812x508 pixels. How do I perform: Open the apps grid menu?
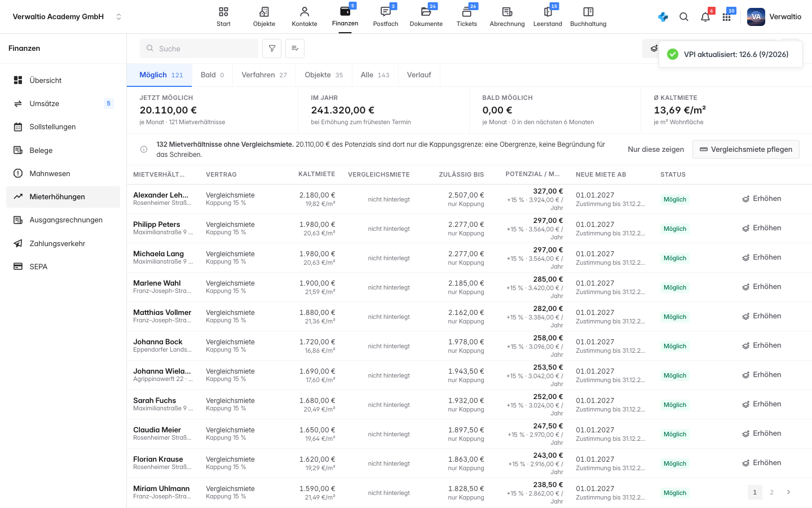[727, 17]
